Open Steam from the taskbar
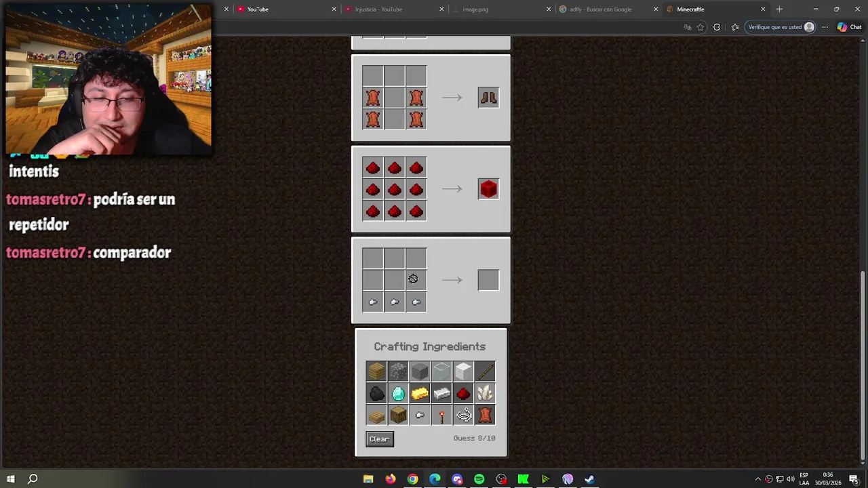The image size is (868, 488). (590, 479)
